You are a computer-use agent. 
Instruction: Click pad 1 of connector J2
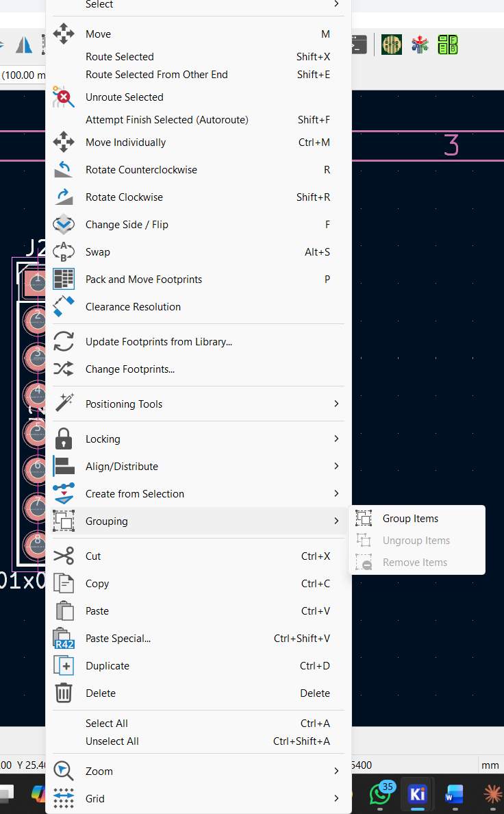point(36,284)
